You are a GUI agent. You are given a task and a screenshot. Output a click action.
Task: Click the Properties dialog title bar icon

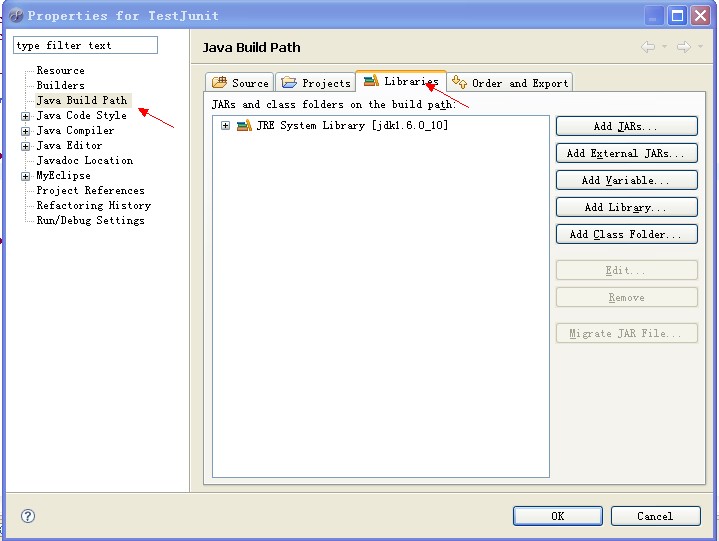click(x=16, y=16)
